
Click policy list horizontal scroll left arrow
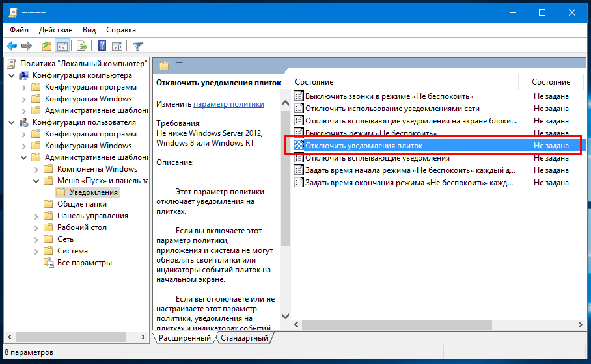pos(297,324)
